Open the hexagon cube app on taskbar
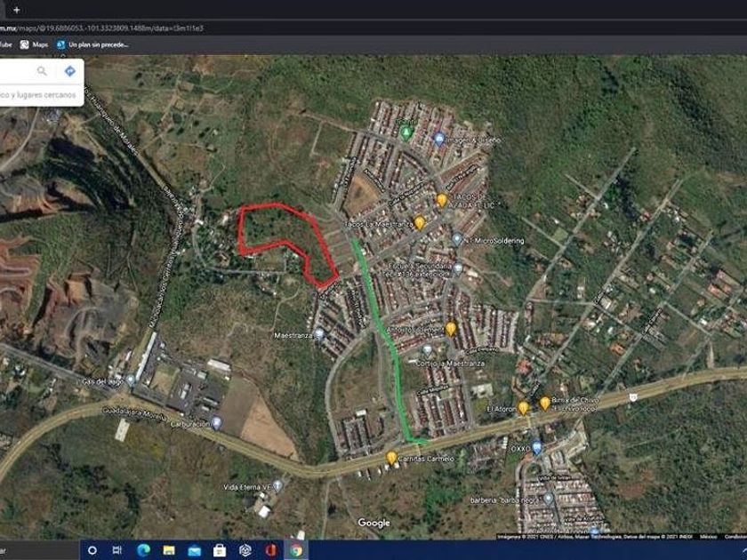This screenshot has height=560, width=747. (x=245, y=550)
